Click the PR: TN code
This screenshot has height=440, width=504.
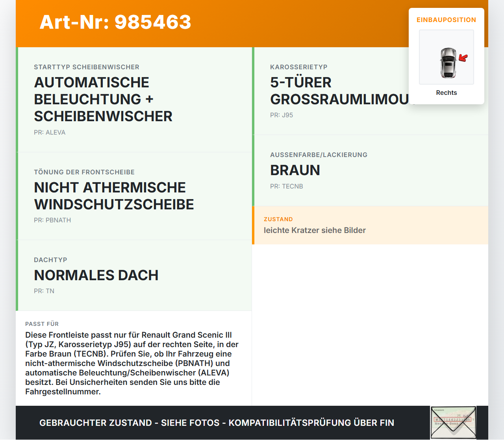coord(44,291)
